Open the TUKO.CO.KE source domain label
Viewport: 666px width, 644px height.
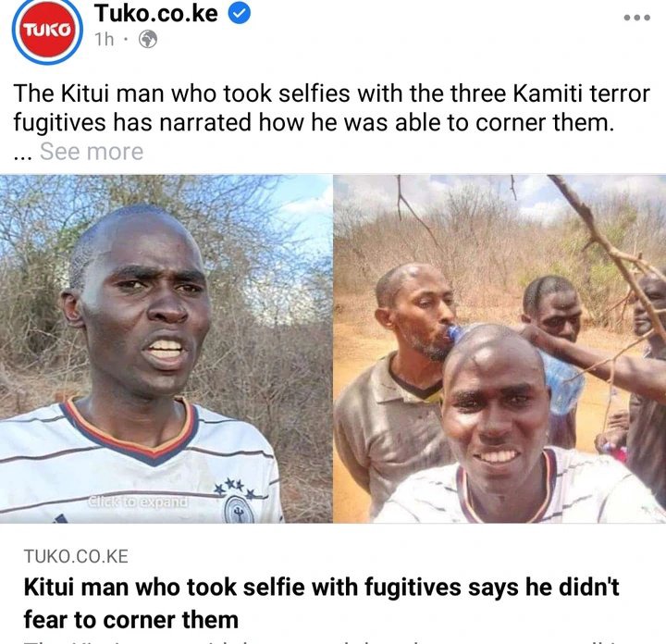click(x=76, y=556)
